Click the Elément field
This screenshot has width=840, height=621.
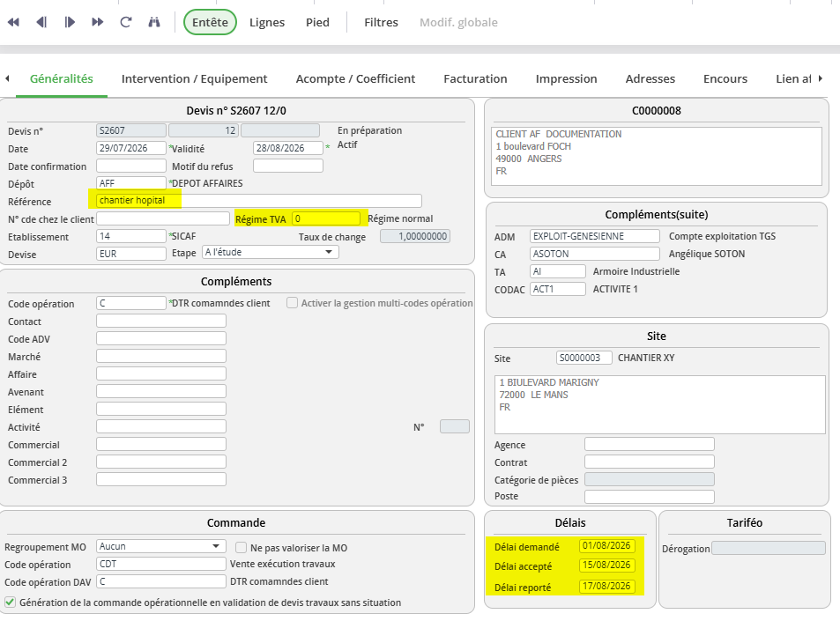(x=161, y=409)
